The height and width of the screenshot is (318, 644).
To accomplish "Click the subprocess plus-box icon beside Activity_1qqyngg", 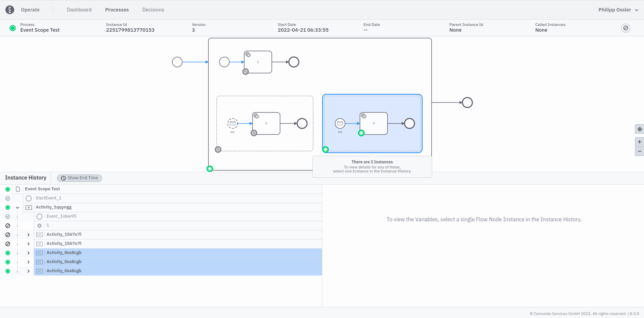I will 29,207.
